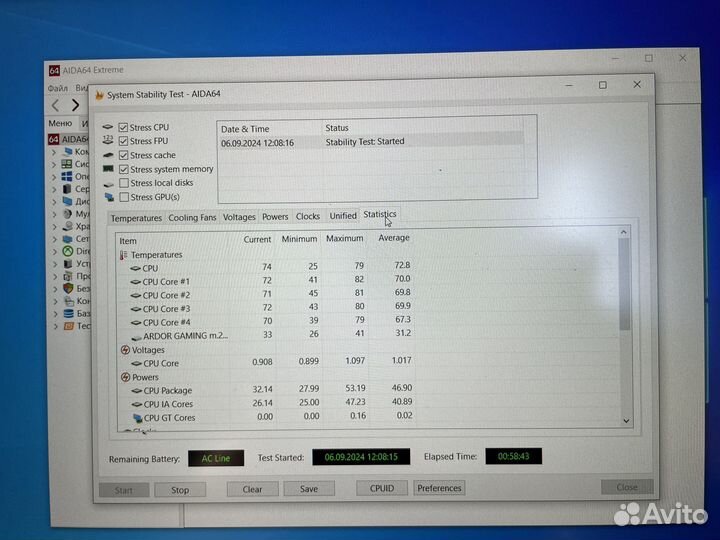Click the disk icon beside Stress local disks

tap(108, 185)
